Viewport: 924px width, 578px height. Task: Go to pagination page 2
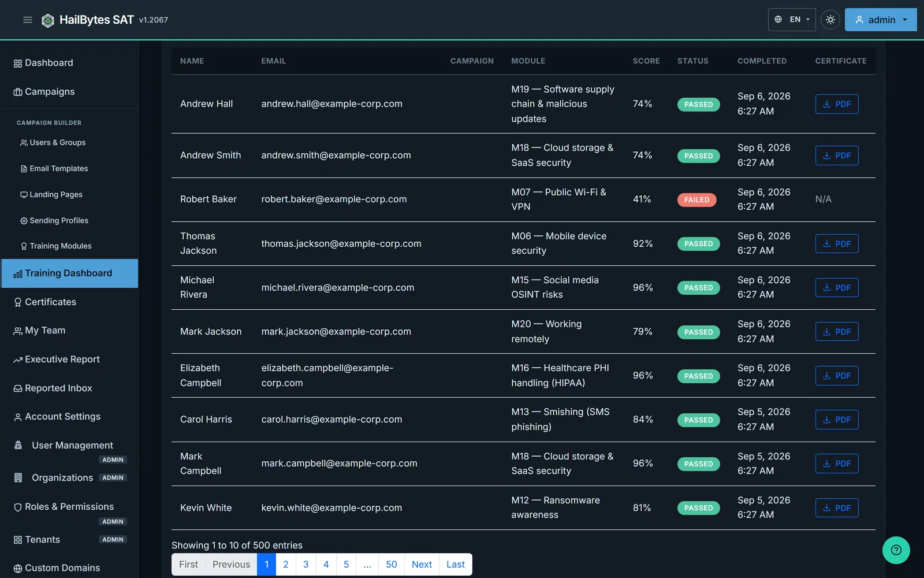click(x=286, y=565)
